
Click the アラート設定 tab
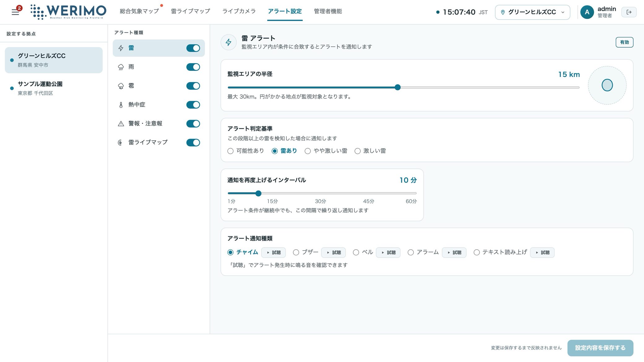285,11
